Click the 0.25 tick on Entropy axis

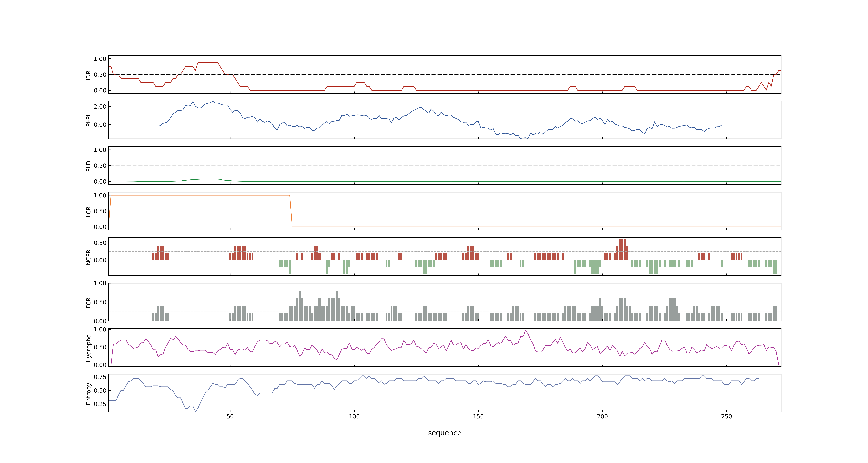point(100,404)
